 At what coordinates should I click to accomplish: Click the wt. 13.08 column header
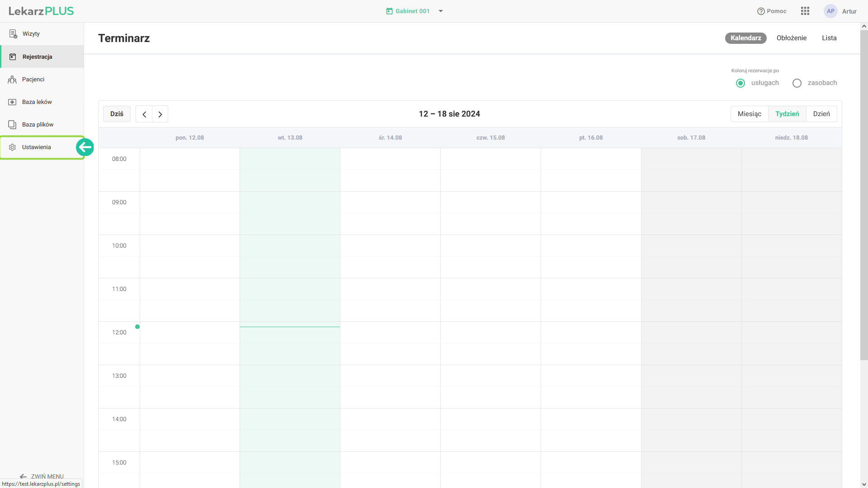(290, 138)
